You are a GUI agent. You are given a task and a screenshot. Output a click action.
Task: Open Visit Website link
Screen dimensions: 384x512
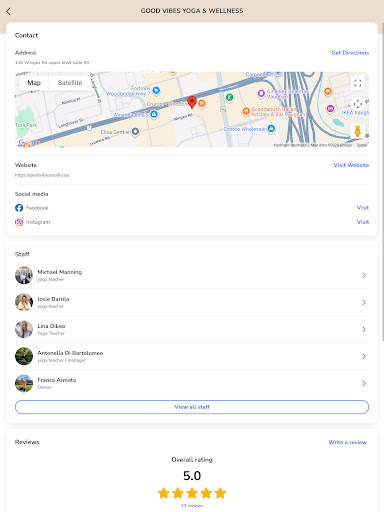coord(351,165)
